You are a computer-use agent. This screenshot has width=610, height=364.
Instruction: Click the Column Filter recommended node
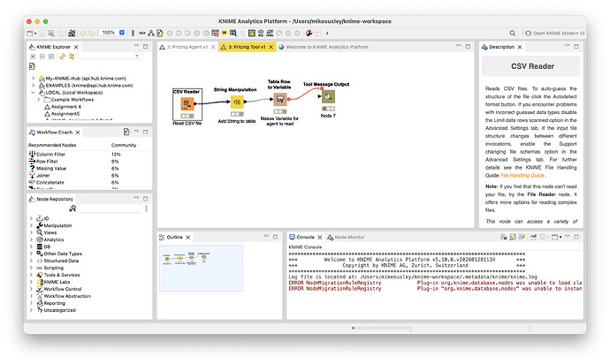[x=52, y=154]
